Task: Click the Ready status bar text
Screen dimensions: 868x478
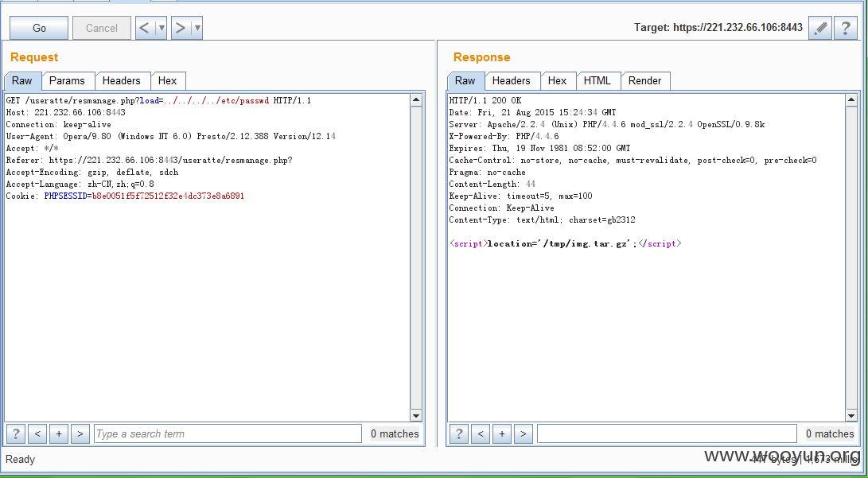Action: pos(20,459)
